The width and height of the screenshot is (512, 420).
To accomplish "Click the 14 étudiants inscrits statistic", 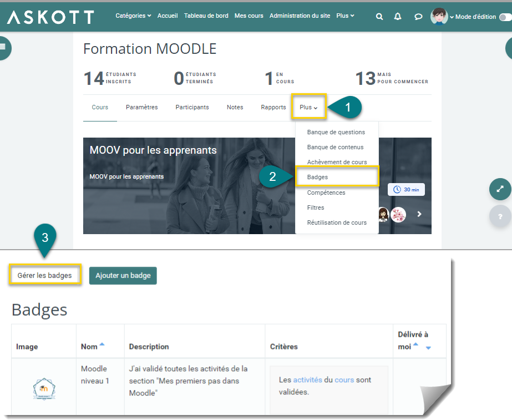I will pyautogui.click(x=110, y=78).
